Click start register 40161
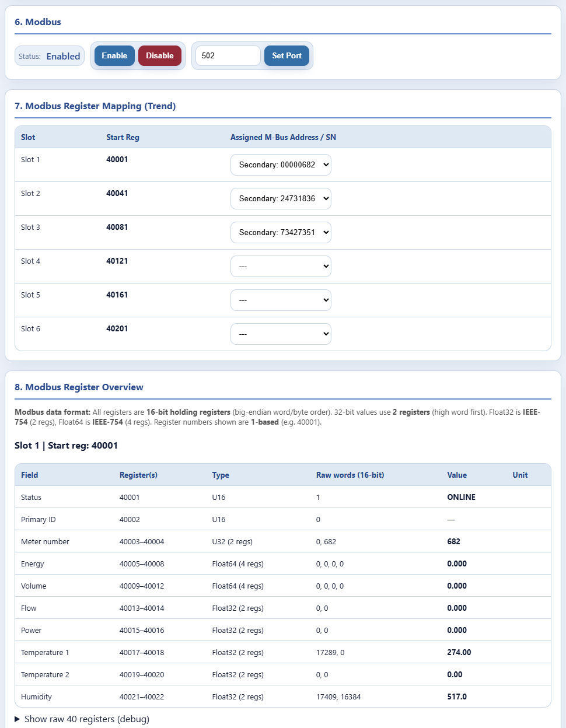Viewport: 566px width, 728px height. click(117, 295)
